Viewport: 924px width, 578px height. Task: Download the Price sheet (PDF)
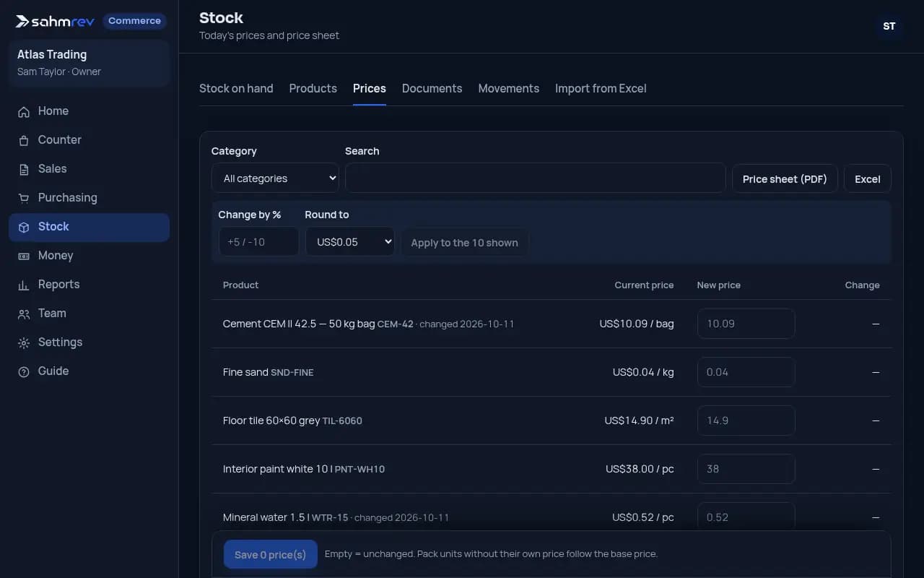pyautogui.click(x=785, y=178)
